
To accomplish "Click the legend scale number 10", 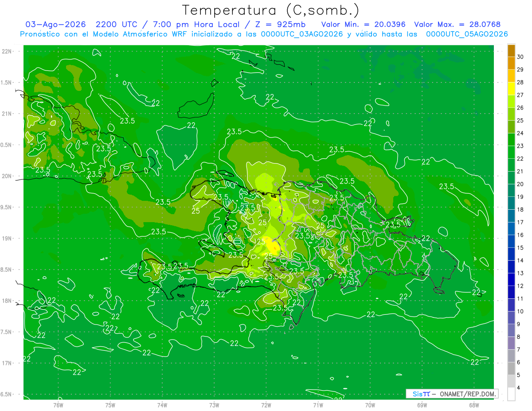I will tap(520, 311).
